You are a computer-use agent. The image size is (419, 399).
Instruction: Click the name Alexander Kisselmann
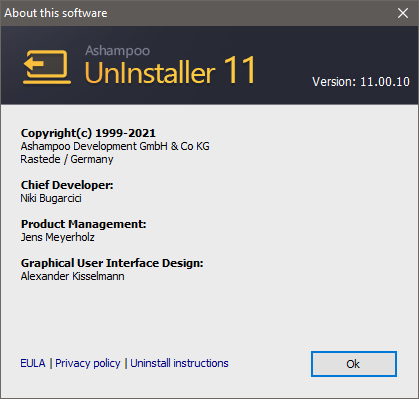[72, 276]
